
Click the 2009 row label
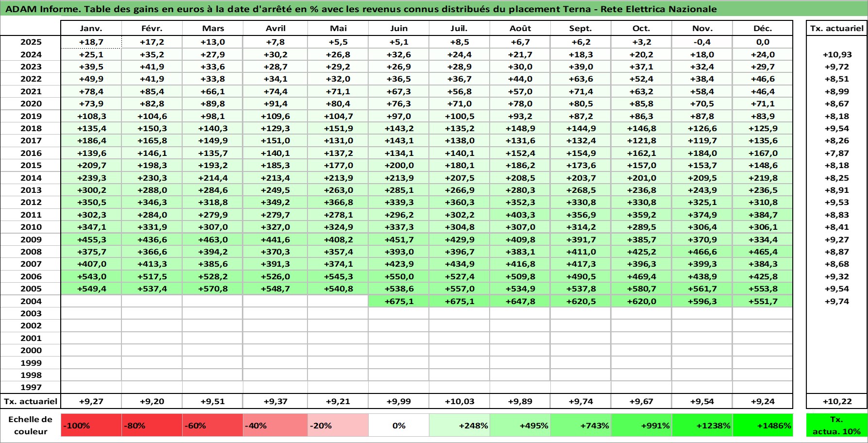(x=31, y=239)
